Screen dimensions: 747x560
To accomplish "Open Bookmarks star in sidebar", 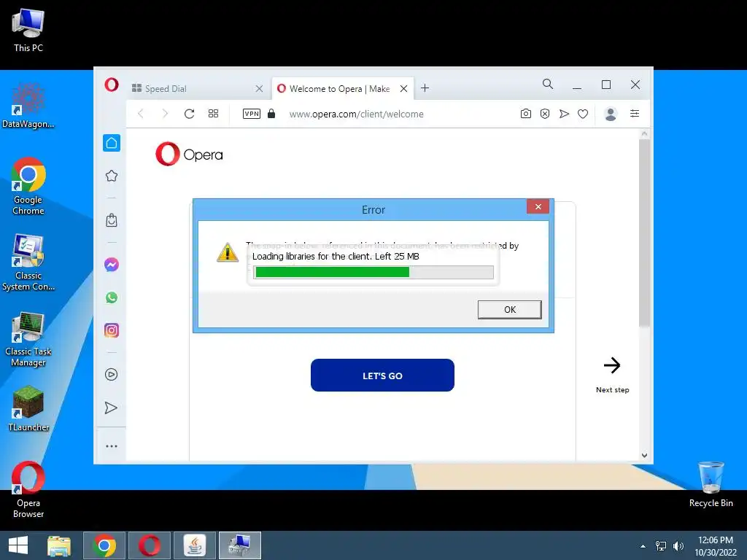I will point(112,176).
